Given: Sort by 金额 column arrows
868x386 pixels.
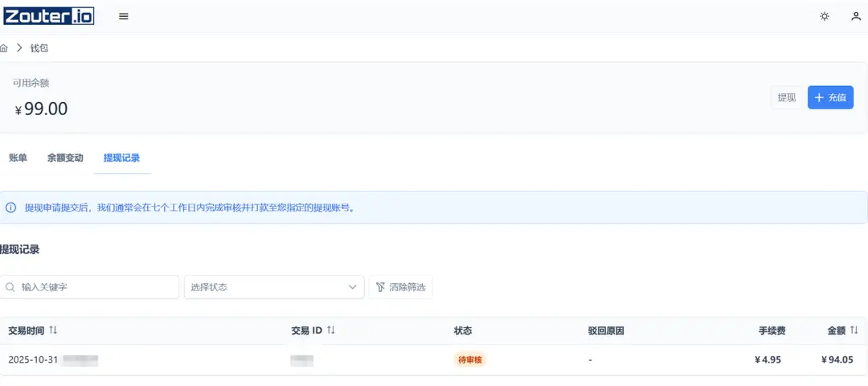Looking at the screenshot, I should pyautogui.click(x=854, y=331).
